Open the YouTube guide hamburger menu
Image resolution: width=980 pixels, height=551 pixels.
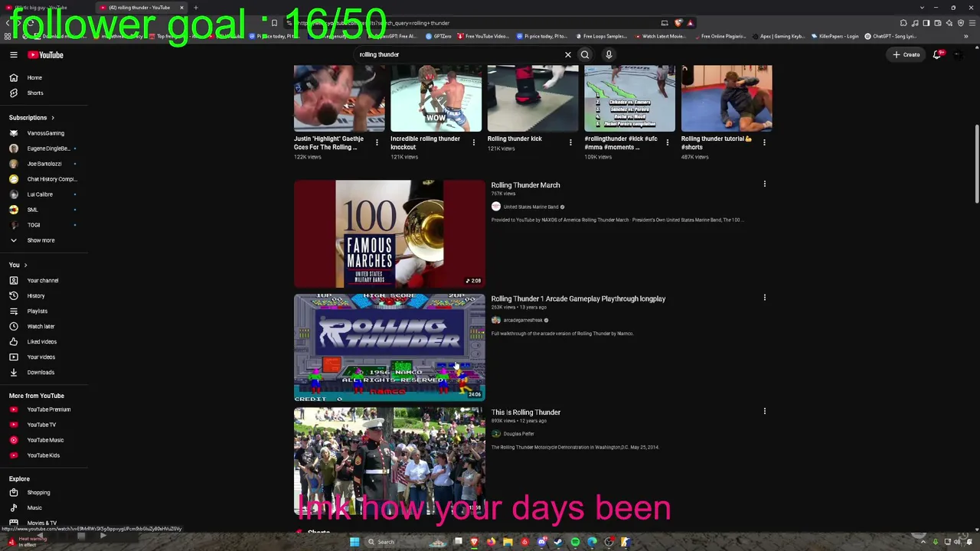[13, 54]
